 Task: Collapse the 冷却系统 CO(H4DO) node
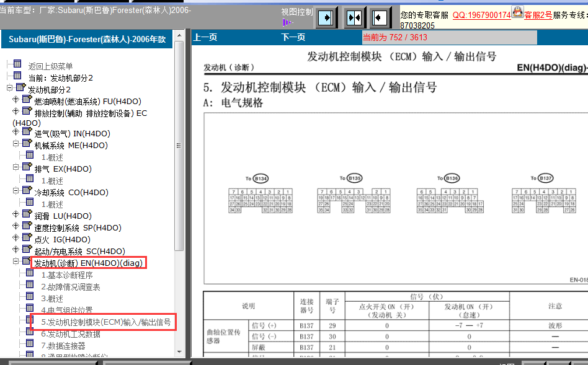[16, 190]
